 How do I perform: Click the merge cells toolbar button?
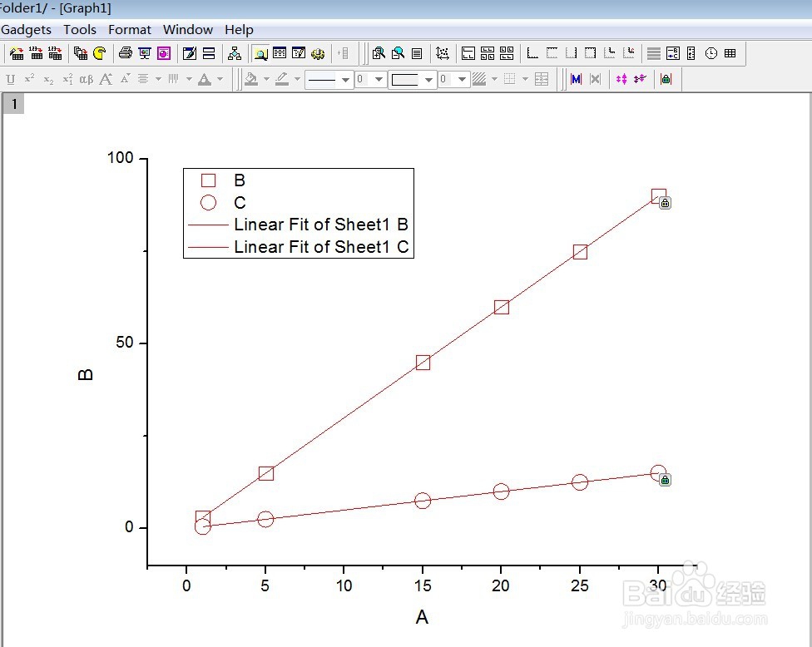tap(541, 79)
